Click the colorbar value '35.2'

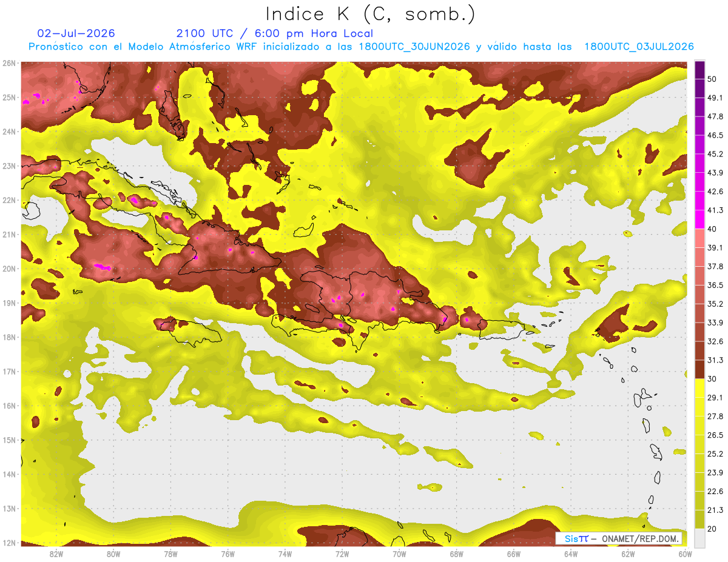(x=715, y=304)
